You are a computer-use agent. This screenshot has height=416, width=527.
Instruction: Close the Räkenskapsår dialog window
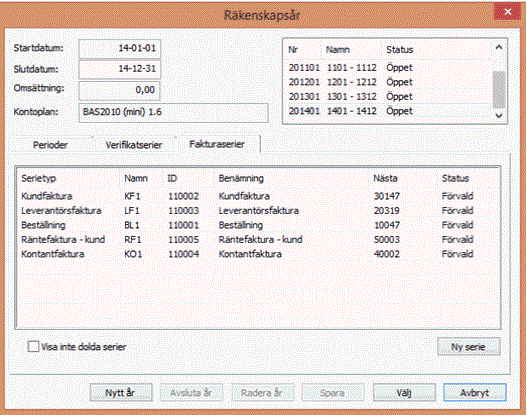point(508,12)
